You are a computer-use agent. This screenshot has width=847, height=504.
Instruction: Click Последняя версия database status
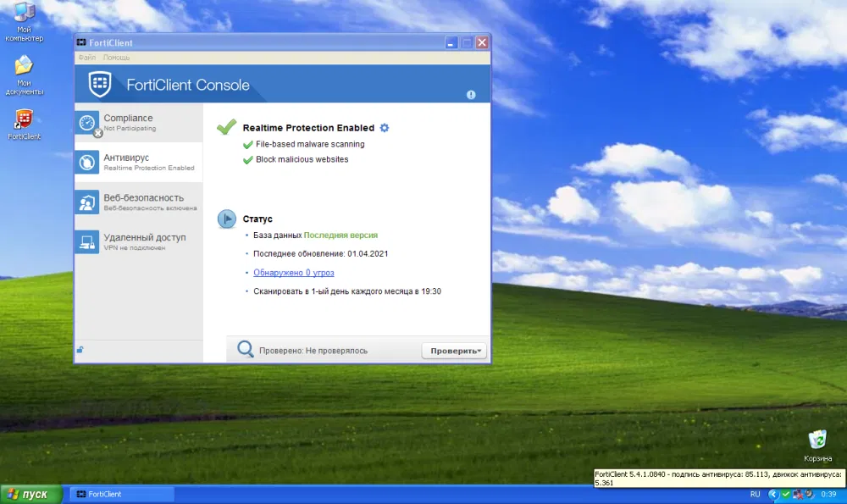[340, 235]
